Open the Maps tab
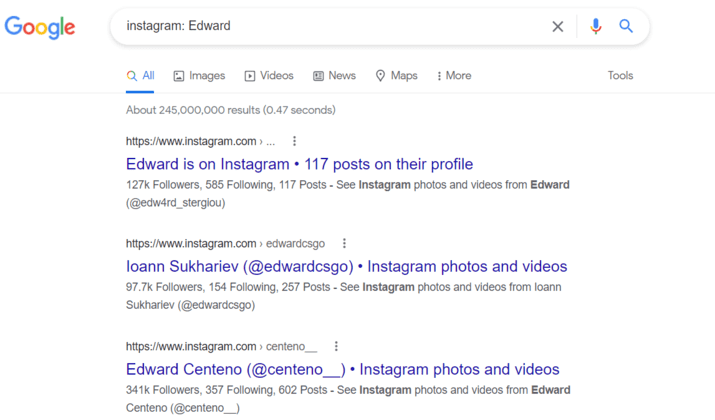The height and width of the screenshot is (420, 715). pyautogui.click(x=396, y=76)
